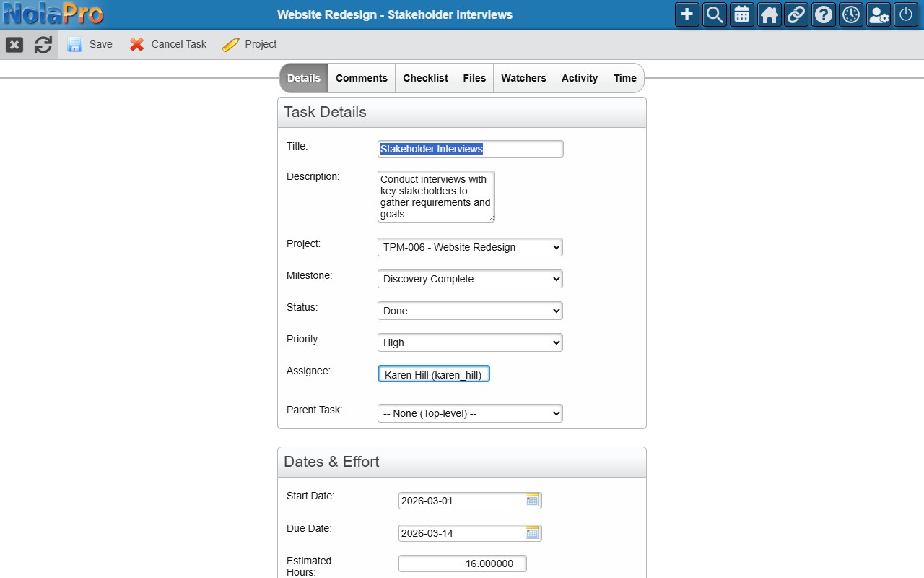The height and width of the screenshot is (578, 924).
Task: Click the Title field Stakeholder Interviews
Action: point(470,149)
